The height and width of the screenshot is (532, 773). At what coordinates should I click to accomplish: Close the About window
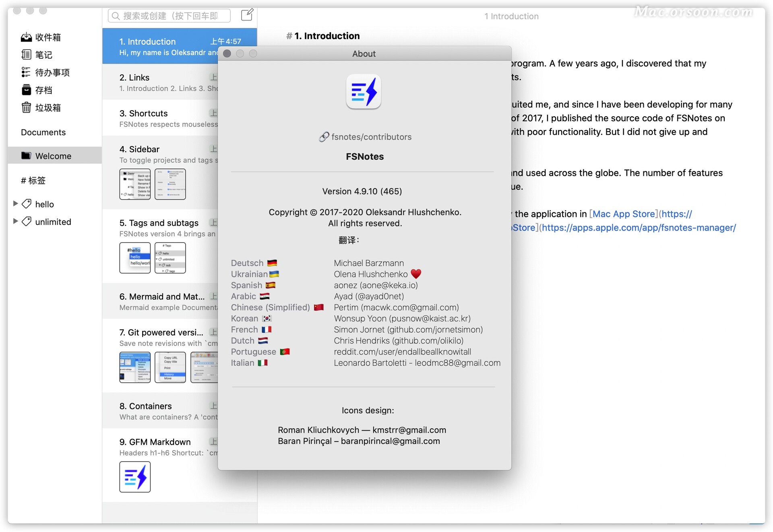[227, 54]
